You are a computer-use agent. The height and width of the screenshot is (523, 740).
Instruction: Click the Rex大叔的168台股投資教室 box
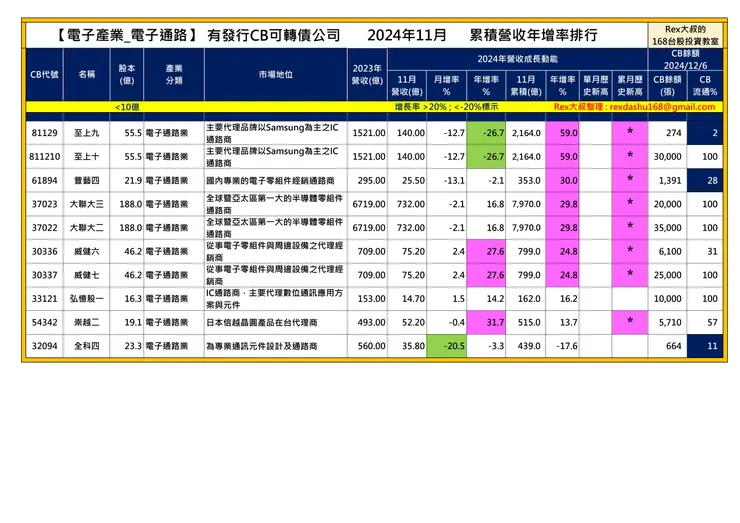685,35
